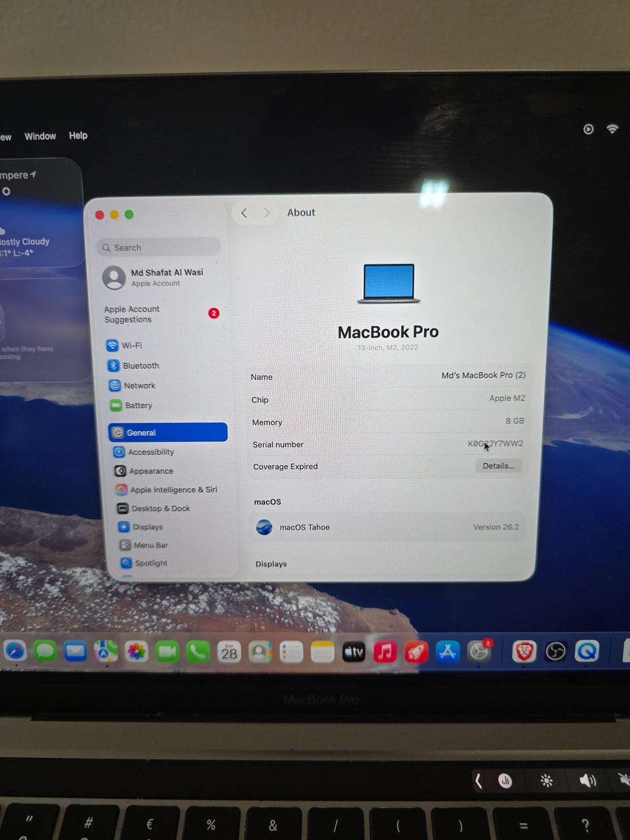Go forward with the right chevron button
Viewport: 630px width, 840px height.
coord(266,213)
